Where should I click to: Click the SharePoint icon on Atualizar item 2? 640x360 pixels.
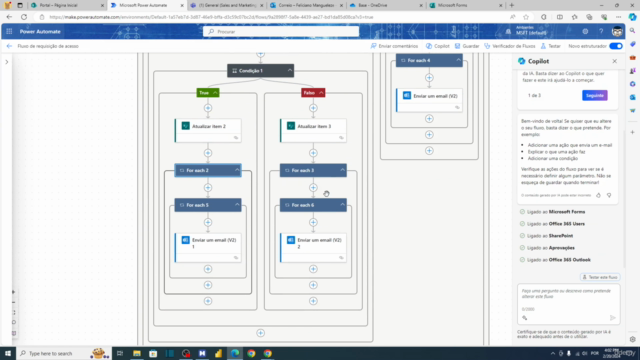pyautogui.click(x=185, y=126)
